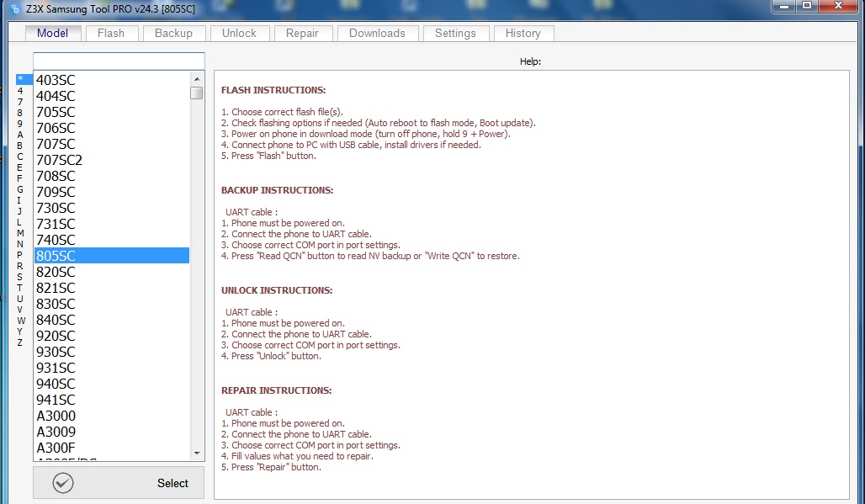Go to the Unlock tab
This screenshot has width=865, height=504.
click(x=240, y=33)
